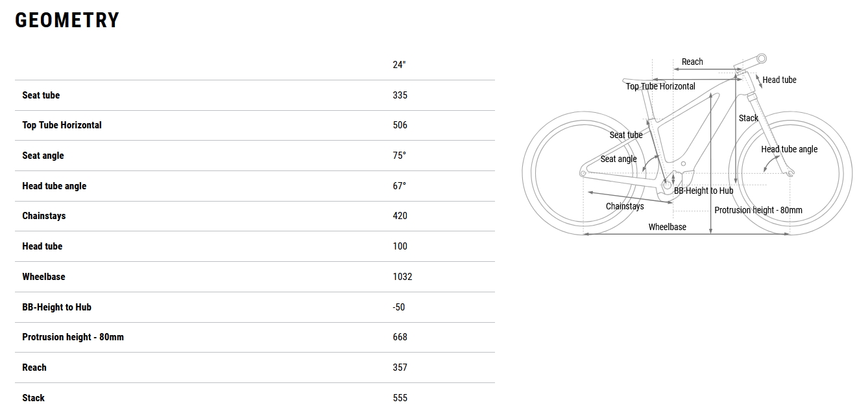The width and height of the screenshot is (868, 420).
Task: Select the Head tube label in diagram
Action: click(779, 80)
